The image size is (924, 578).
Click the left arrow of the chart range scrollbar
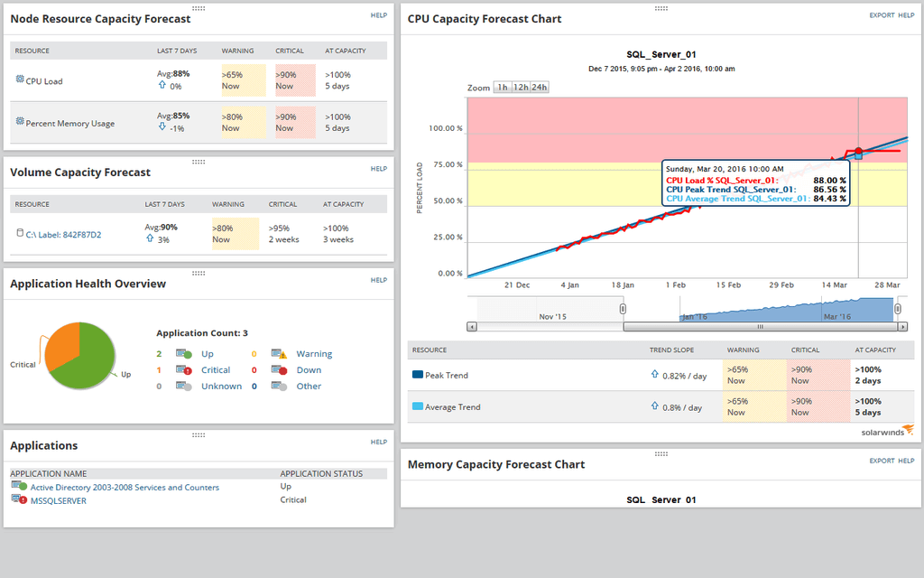(470, 326)
